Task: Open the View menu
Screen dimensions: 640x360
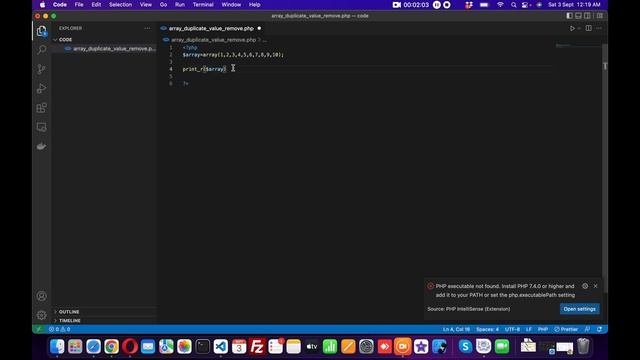Action: (146, 5)
